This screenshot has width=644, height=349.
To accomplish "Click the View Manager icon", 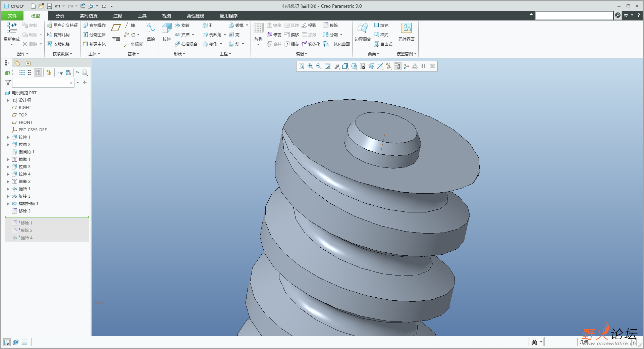I will point(363,66).
